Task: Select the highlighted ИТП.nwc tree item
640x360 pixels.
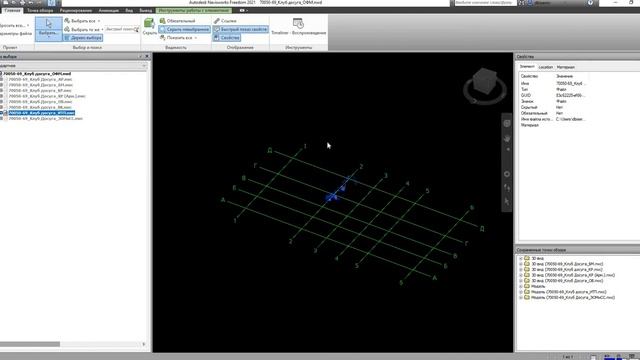Action: [42, 113]
